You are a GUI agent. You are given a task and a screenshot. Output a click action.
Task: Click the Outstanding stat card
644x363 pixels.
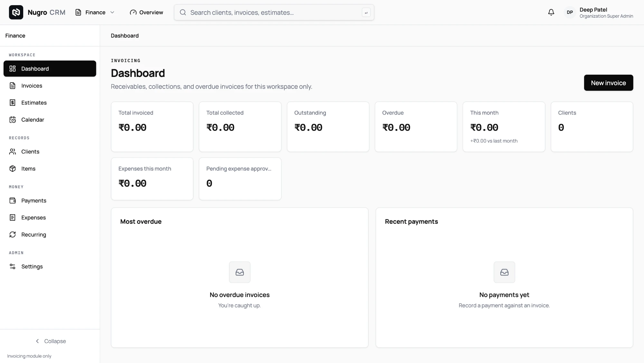[328, 127]
